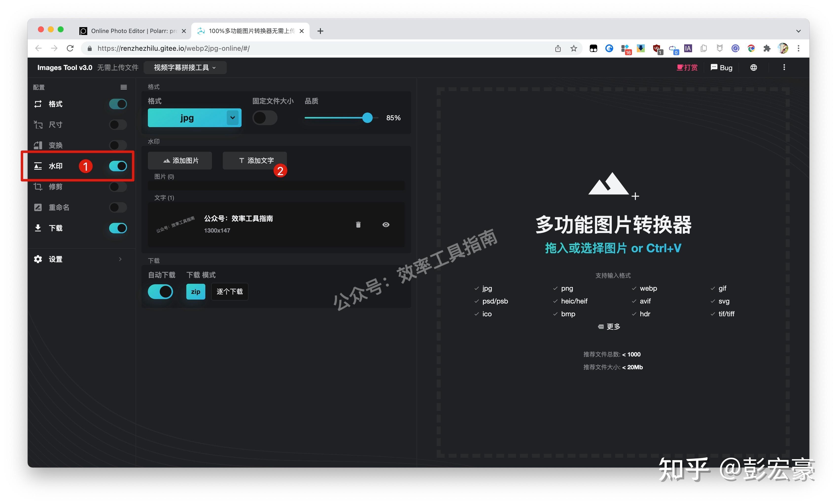
Task: Click the 重命名 sidebar rename icon
Action: (x=38, y=207)
